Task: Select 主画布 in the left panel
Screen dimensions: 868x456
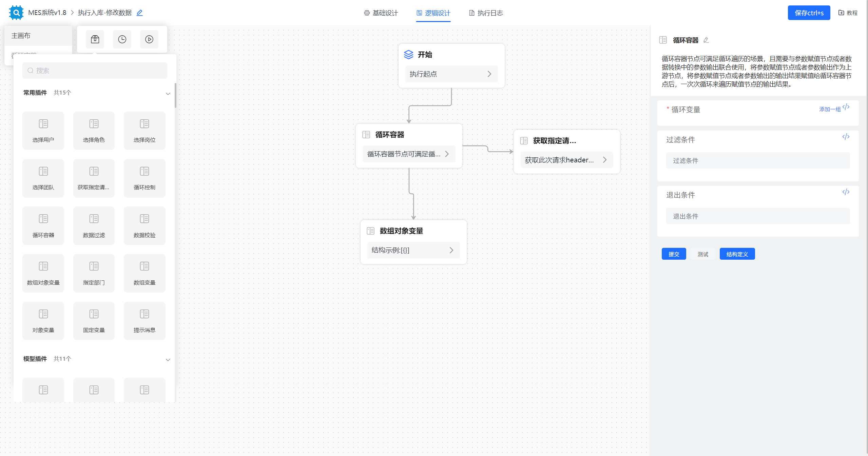Action: click(21, 35)
